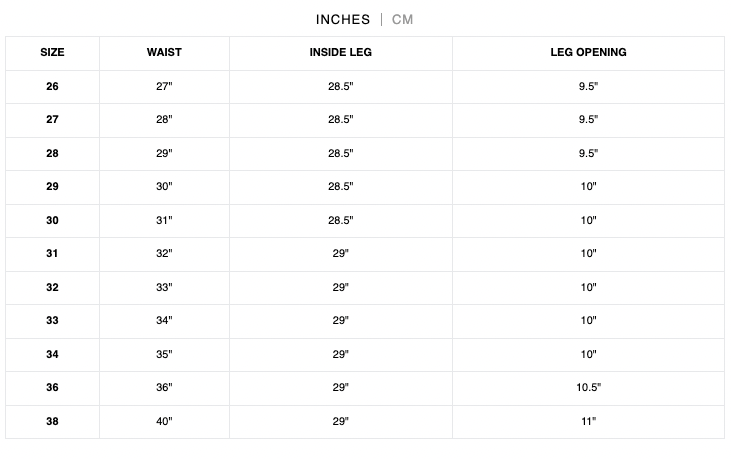Select the size 29 row label
Screen dimensions: 731x459
tap(52, 186)
